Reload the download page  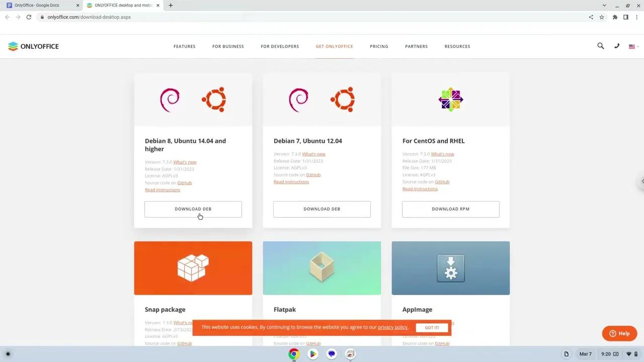(x=29, y=17)
